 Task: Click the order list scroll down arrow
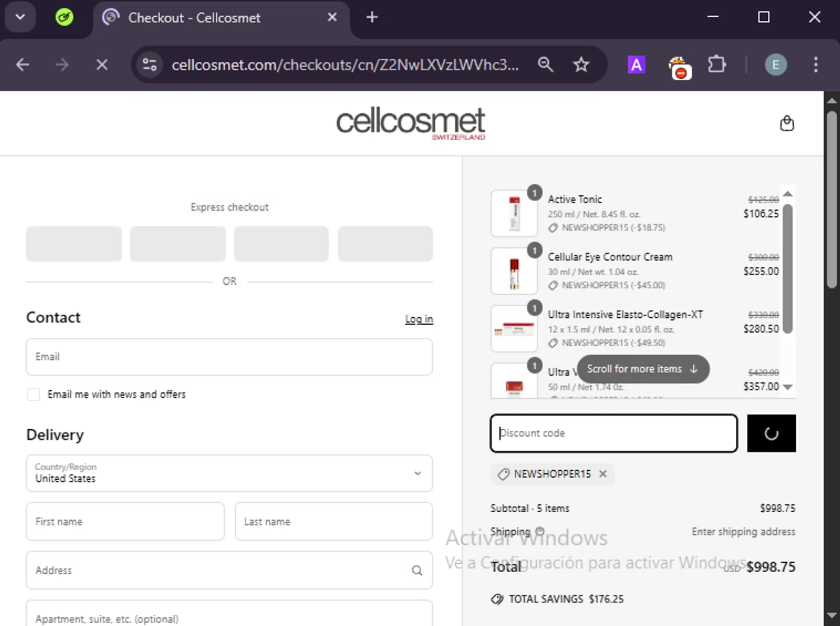787,387
